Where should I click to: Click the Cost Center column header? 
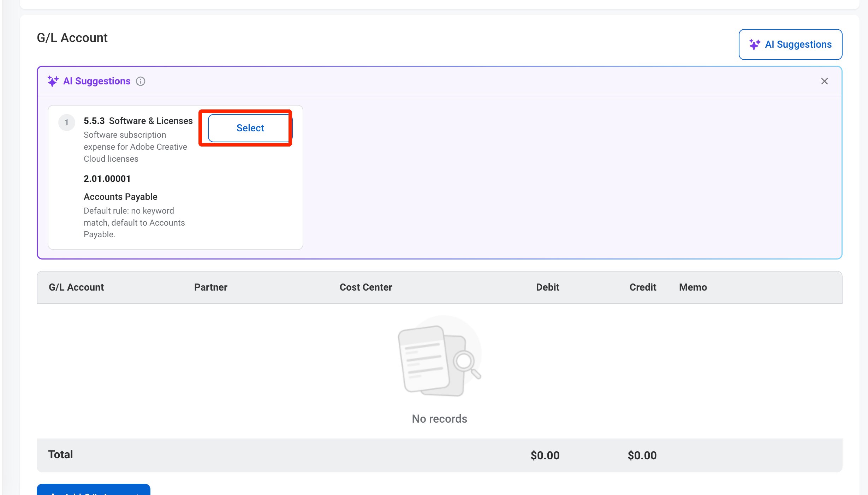(x=366, y=287)
